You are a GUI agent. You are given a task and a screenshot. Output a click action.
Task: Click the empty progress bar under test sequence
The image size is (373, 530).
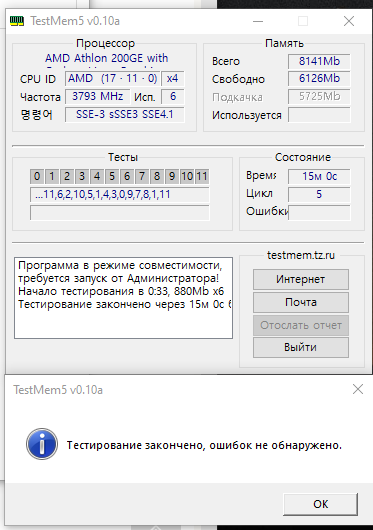click(120, 213)
